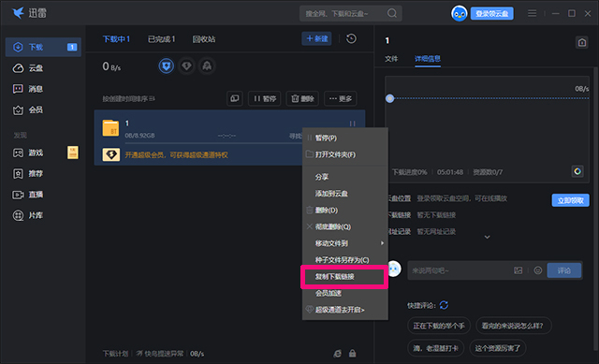Open the 下载 section in sidebar
599x364 pixels.
point(43,47)
